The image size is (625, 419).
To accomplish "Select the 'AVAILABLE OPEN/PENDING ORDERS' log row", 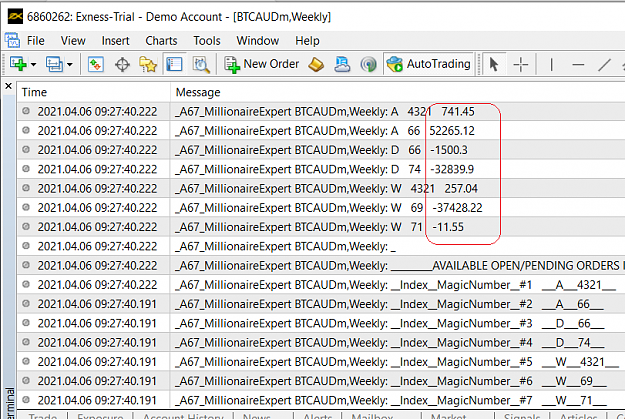I will pyautogui.click(x=321, y=265).
